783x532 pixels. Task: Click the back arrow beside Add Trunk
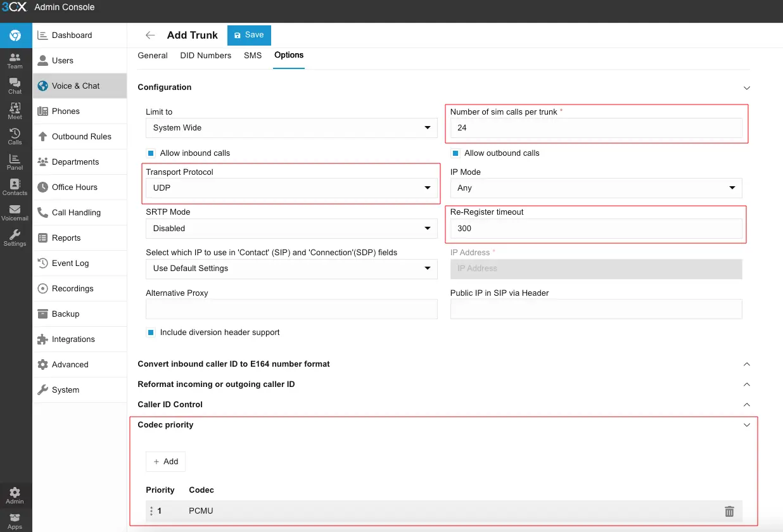150,35
